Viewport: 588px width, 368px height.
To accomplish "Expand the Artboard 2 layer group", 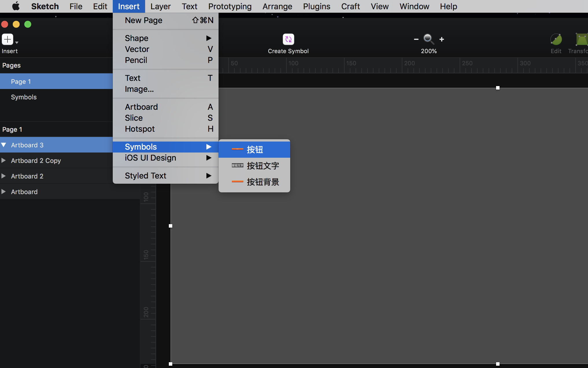I will point(4,176).
